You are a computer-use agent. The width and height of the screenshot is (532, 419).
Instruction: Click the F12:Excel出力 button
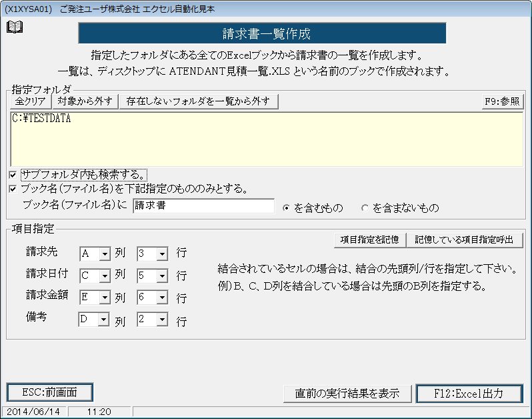point(468,393)
